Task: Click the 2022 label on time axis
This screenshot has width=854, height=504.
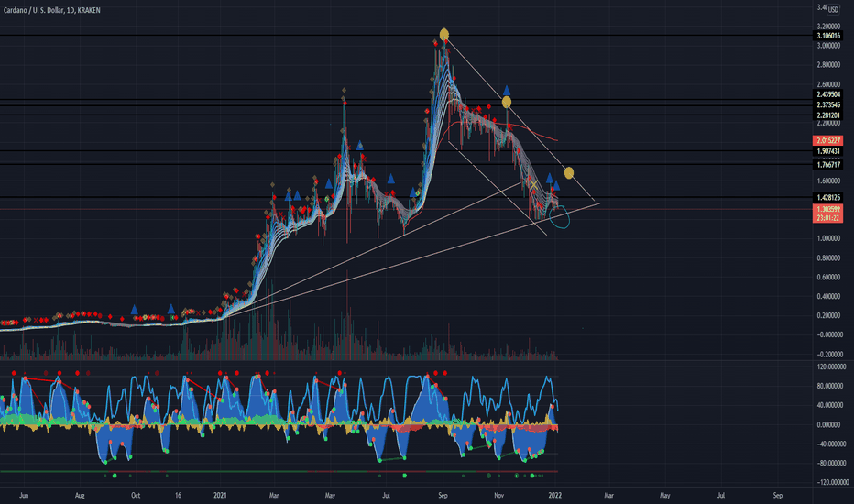Action: click(555, 495)
